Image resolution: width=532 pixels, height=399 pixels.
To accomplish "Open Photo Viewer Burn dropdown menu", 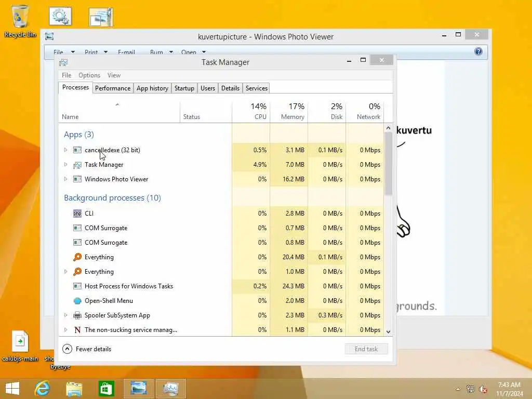I will pos(162,52).
